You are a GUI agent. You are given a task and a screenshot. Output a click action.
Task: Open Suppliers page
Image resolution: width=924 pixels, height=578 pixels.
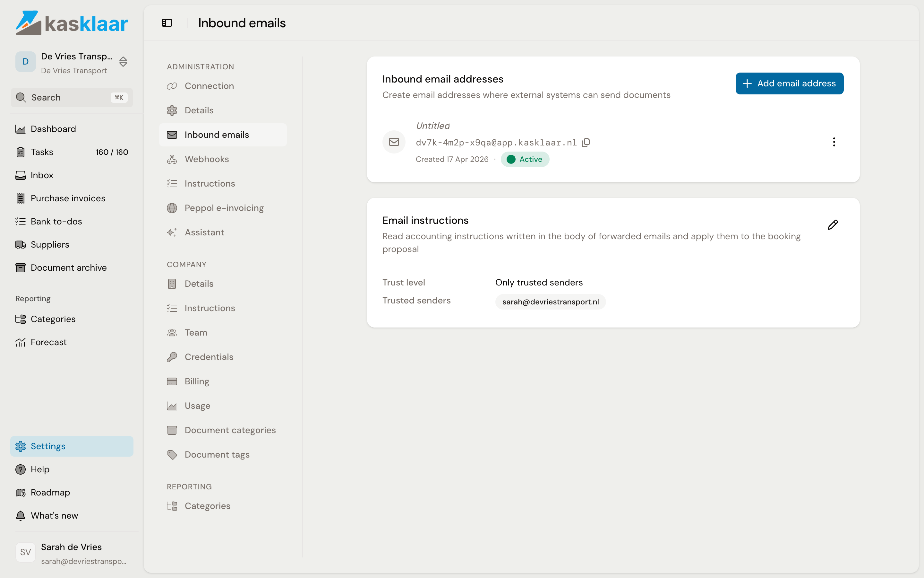(72, 245)
